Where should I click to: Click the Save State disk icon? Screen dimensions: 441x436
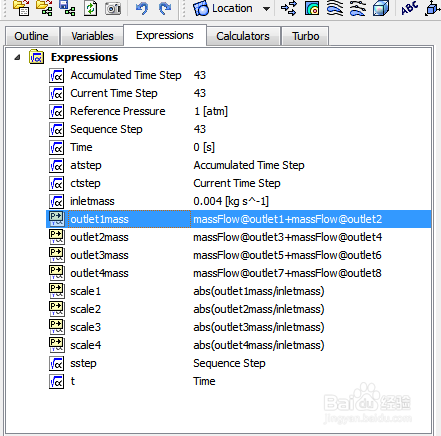tap(67, 8)
